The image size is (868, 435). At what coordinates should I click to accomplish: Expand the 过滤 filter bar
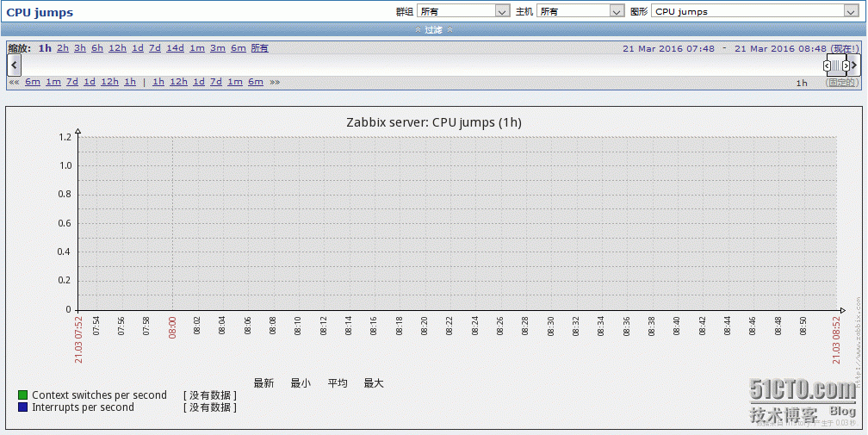pyautogui.click(x=433, y=30)
